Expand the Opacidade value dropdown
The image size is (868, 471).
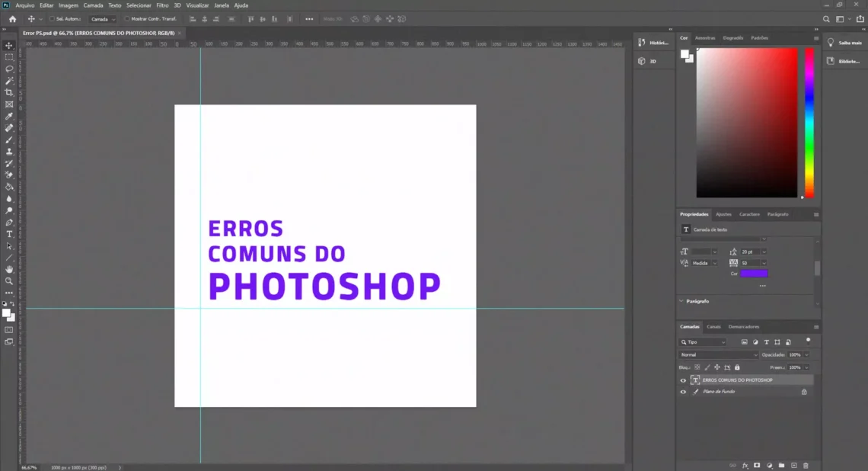pyautogui.click(x=806, y=354)
